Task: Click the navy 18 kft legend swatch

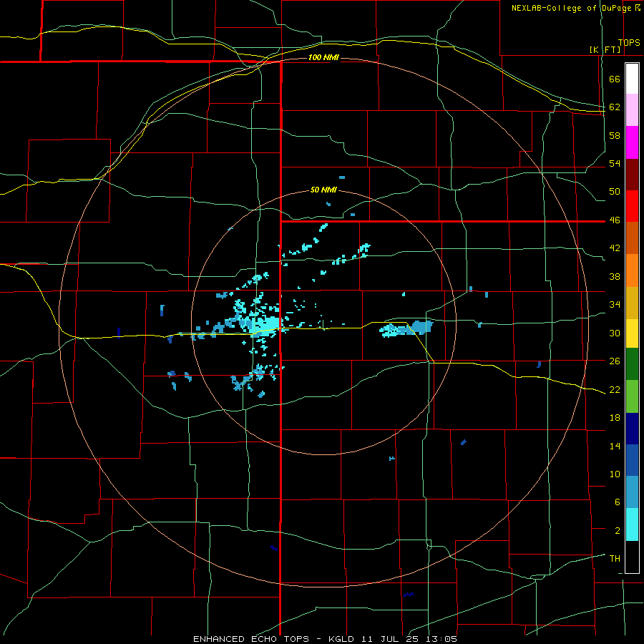Action: tap(632, 429)
